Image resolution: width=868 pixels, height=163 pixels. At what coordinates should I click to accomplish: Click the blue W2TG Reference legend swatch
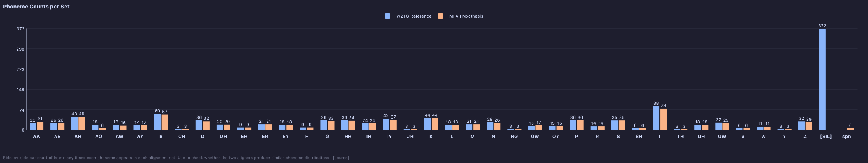tap(388, 16)
